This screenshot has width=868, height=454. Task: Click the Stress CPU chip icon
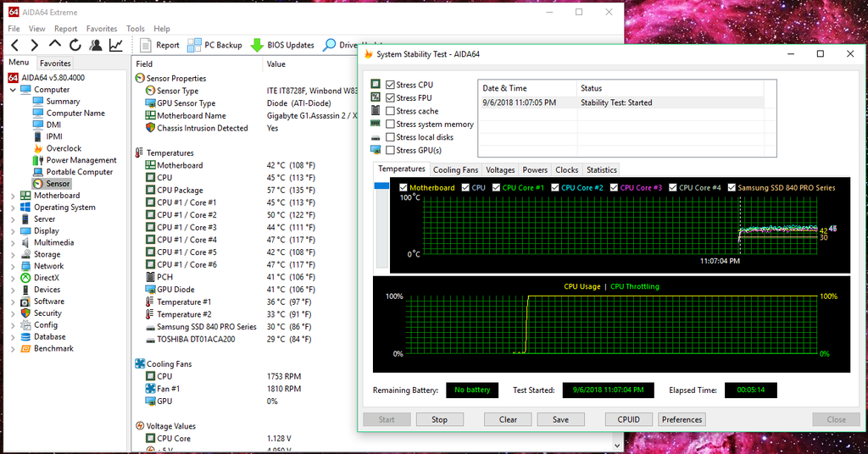(376, 84)
